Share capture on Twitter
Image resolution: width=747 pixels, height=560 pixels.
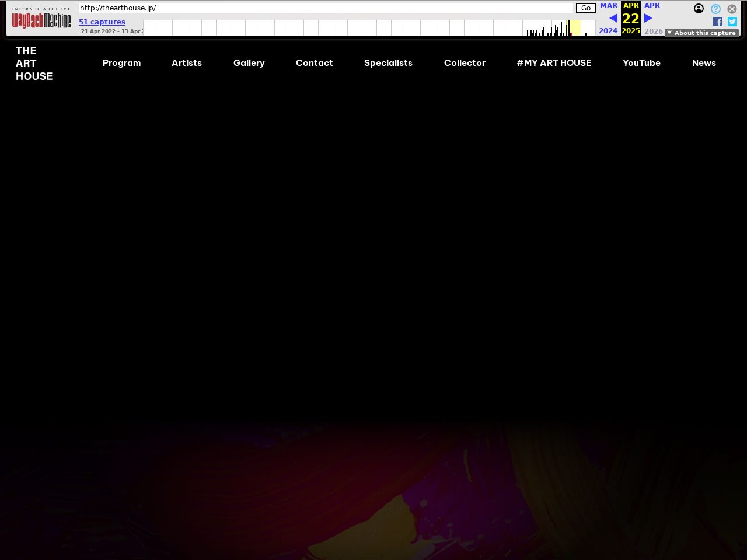[x=732, y=22]
